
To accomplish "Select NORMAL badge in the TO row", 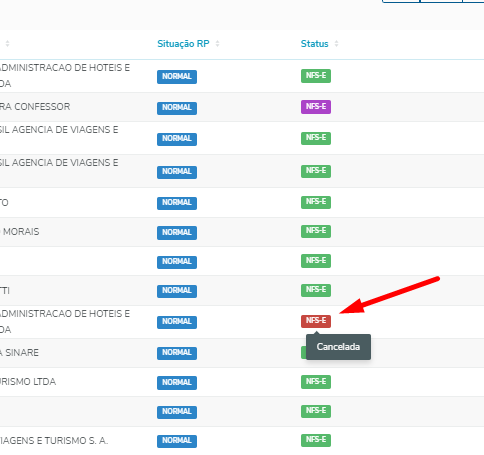I will [177, 203].
